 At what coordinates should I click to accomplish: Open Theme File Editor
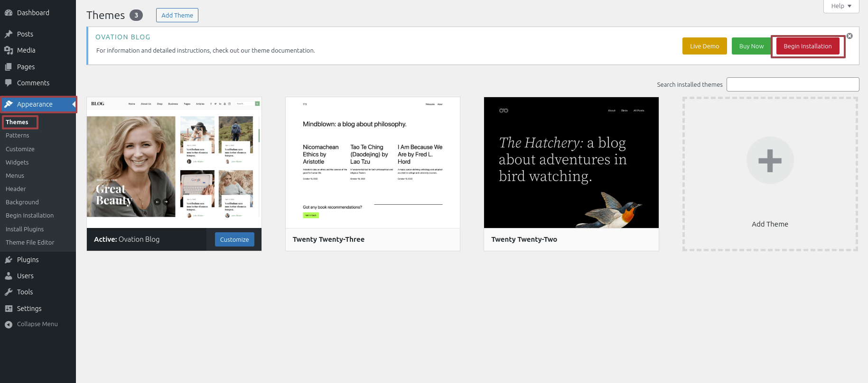pos(30,242)
